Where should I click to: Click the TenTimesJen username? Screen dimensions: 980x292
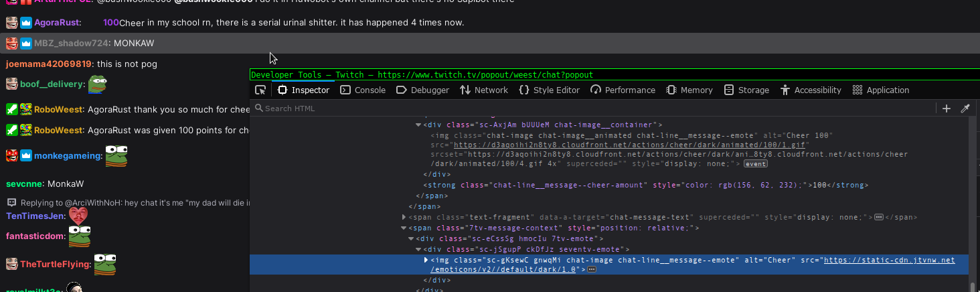click(35, 216)
